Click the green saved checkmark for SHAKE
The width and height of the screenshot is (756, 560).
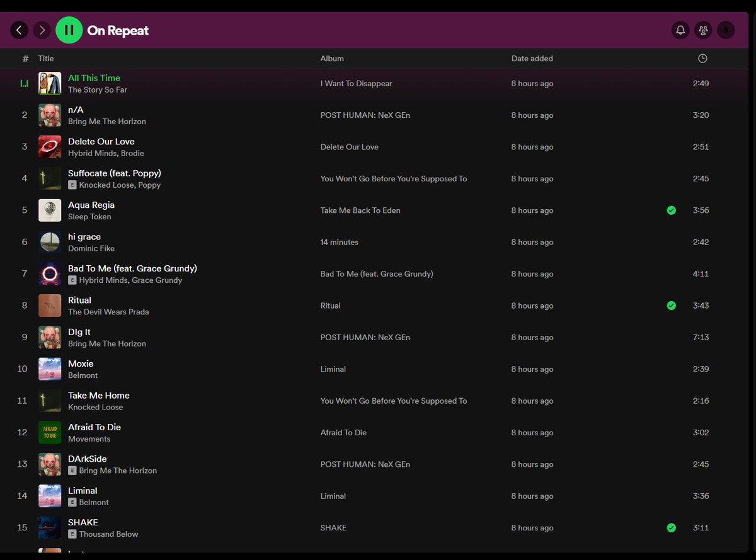pos(672,528)
